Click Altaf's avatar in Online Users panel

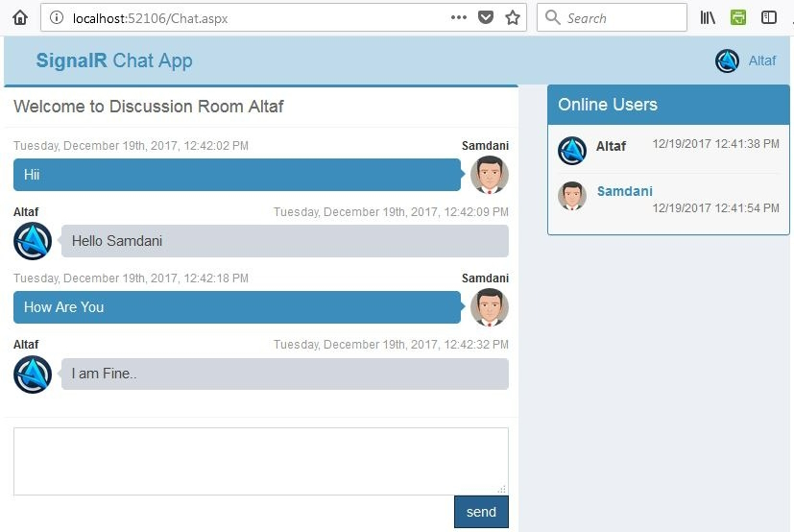(572, 151)
